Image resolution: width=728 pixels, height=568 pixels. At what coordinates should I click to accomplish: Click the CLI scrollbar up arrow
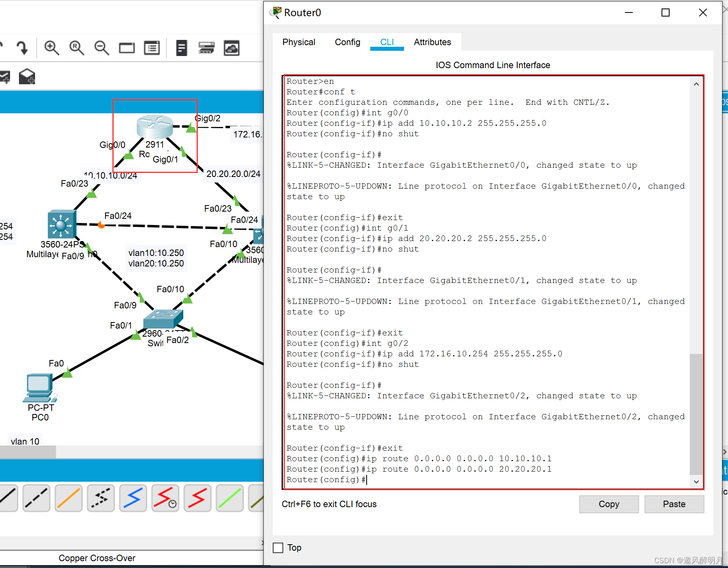point(696,84)
